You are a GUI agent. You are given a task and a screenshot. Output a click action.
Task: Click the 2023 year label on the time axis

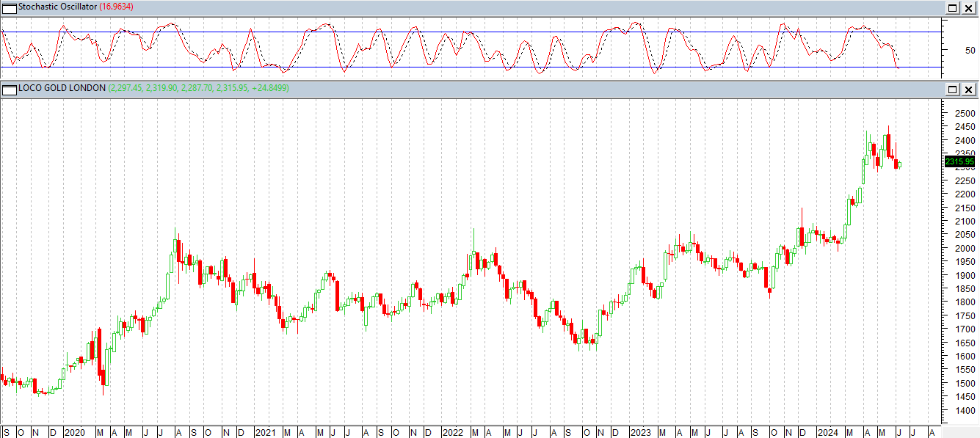(x=641, y=432)
